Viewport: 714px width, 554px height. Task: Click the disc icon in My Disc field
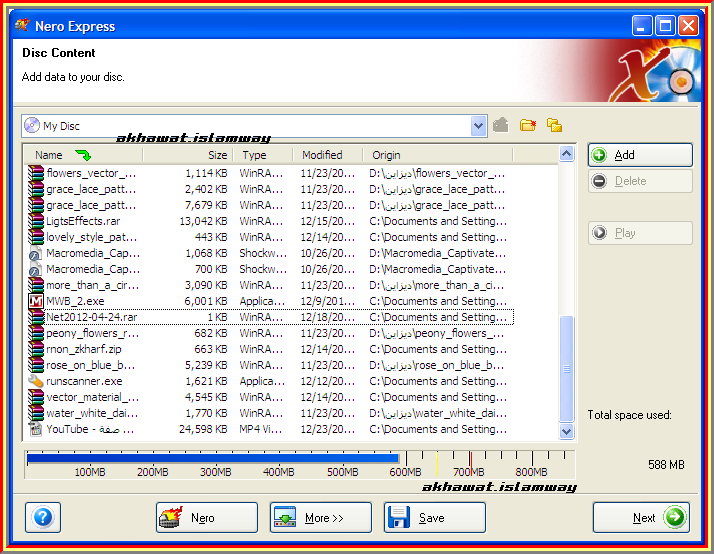(x=32, y=125)
